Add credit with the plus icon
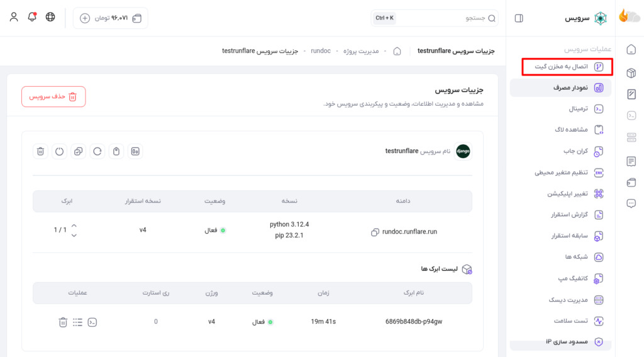The width and height of the screenshot is (644, 357). point(85,18)
